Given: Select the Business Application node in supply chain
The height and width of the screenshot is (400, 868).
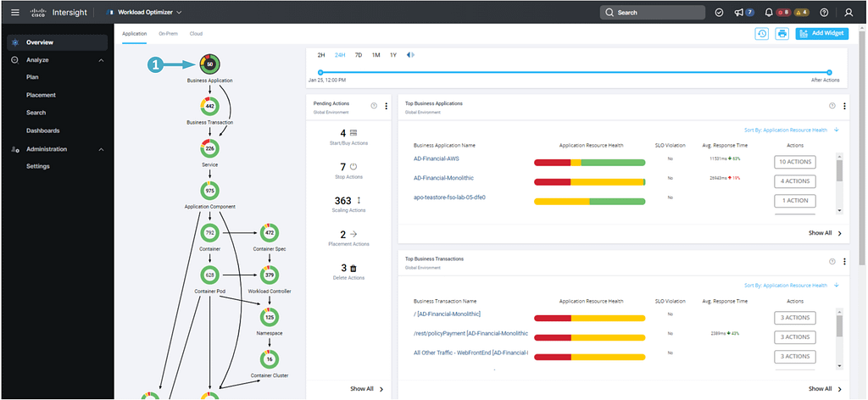Looking at the screenshot, I should (209, 64).
